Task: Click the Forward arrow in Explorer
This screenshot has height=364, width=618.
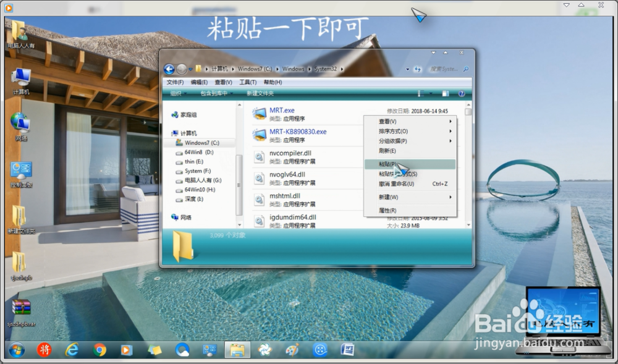Action: 181,69
